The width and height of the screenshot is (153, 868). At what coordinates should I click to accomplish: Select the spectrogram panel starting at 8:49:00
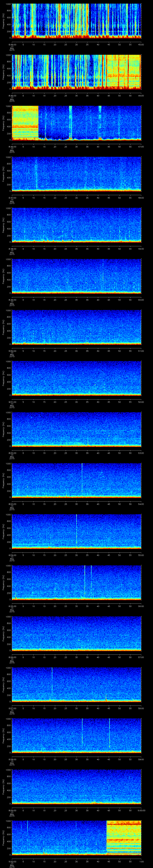tap(77, 276)
